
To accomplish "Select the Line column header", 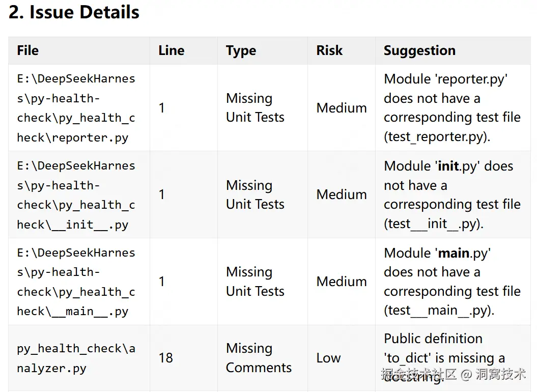I will click(x=171, y=50).
